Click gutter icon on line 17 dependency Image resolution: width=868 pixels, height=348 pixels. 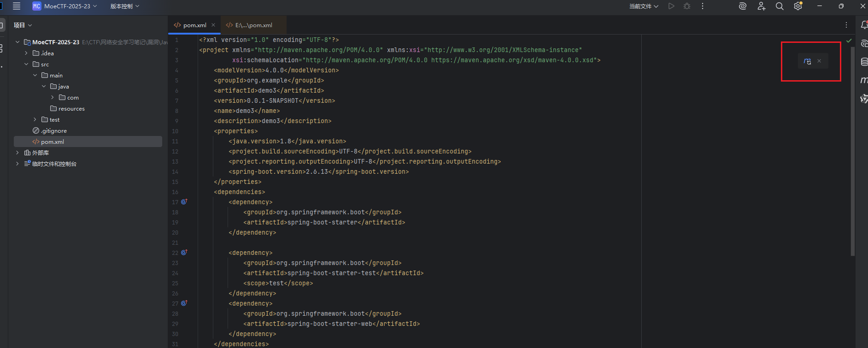184,202
